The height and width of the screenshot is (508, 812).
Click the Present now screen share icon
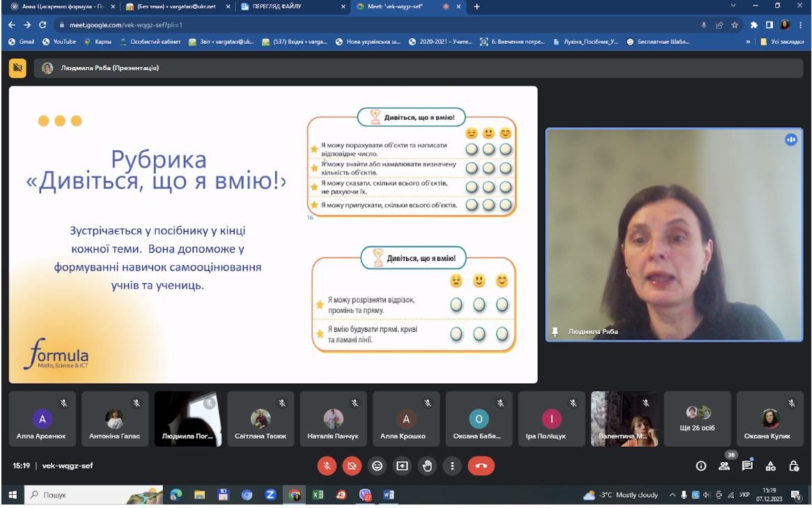pyautogui.click(x=402, y=466)
